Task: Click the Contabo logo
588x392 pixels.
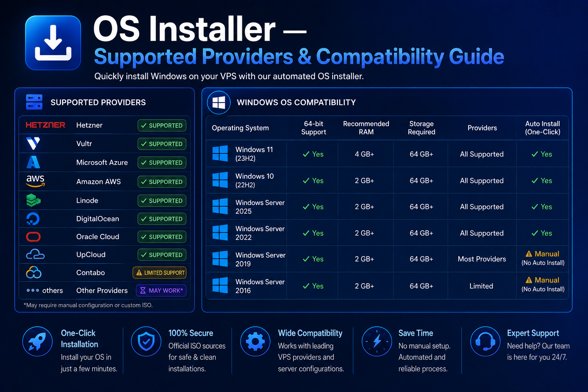Action: point(34,273)
